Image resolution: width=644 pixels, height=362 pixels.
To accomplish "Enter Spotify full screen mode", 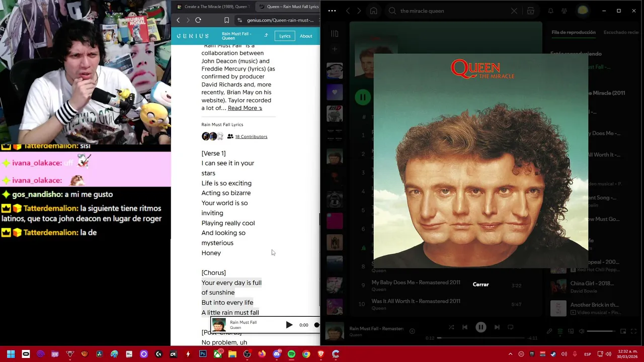I will [634, 331].
